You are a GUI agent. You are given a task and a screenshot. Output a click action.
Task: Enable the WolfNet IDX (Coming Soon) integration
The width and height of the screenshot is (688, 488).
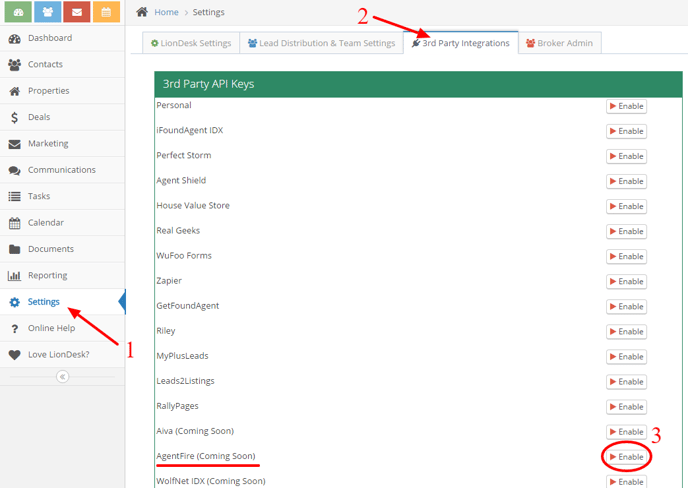pos(626,482)
